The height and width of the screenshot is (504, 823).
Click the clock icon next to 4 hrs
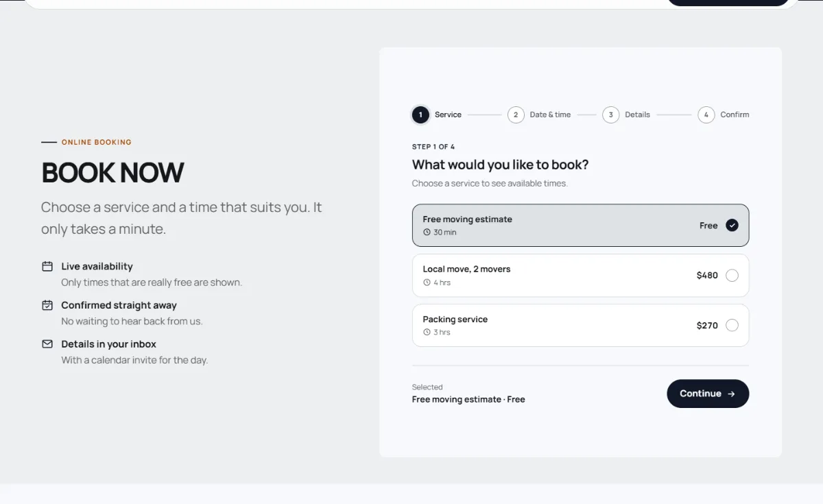pos(427,283)
